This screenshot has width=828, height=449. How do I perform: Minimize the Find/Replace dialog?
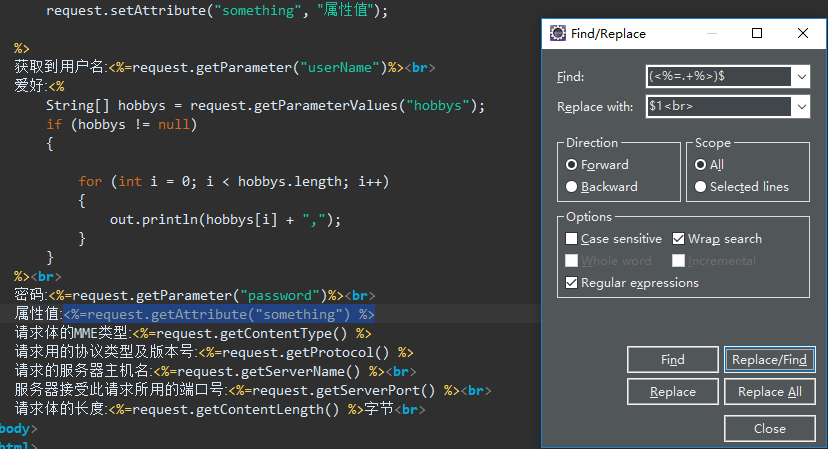pyautogui.click(x=712, y=33)
